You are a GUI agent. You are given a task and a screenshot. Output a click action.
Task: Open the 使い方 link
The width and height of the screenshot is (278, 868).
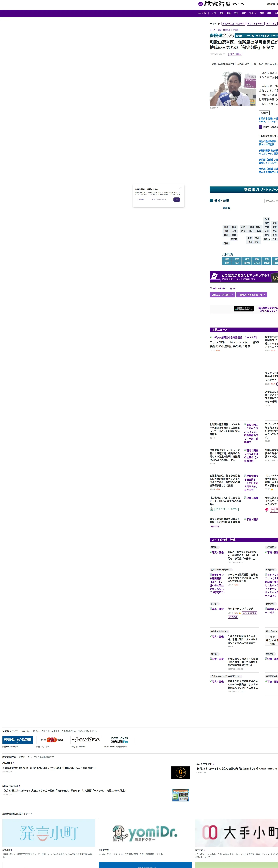233,288
